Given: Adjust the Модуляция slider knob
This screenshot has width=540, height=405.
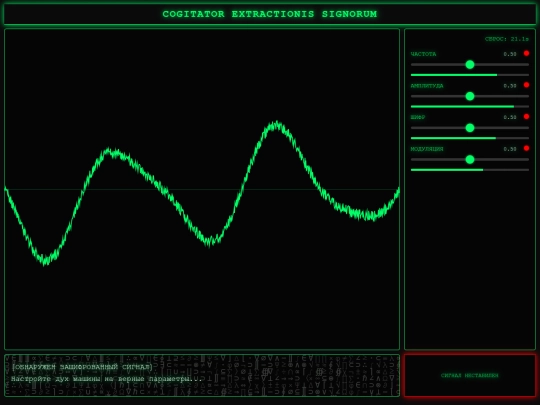Looking at the screenshot, I should click(x=470, y=159).
